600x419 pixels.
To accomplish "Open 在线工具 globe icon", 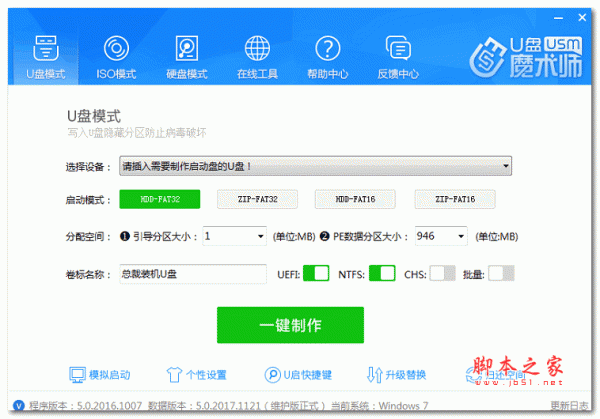I will [257, 48].
